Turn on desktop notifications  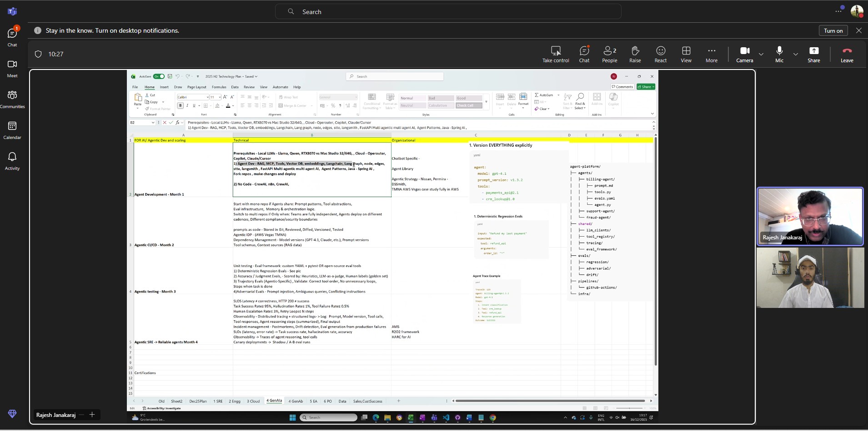(833, 30)
